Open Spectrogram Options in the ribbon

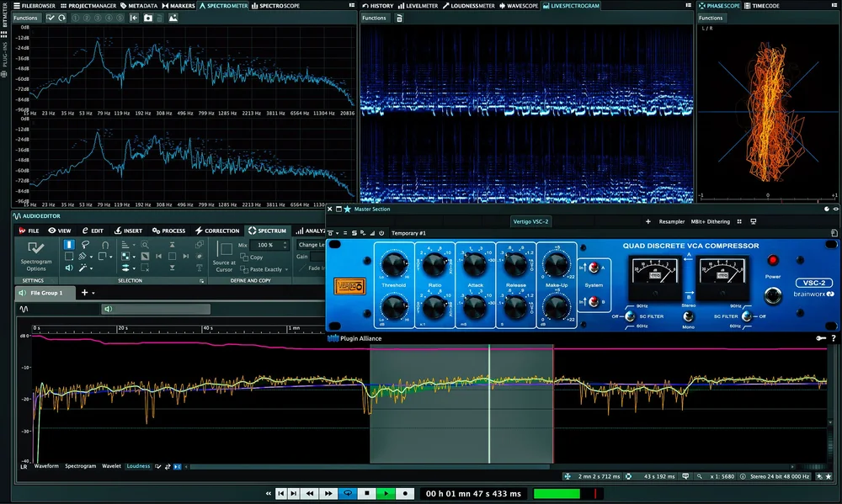(36, 256)
